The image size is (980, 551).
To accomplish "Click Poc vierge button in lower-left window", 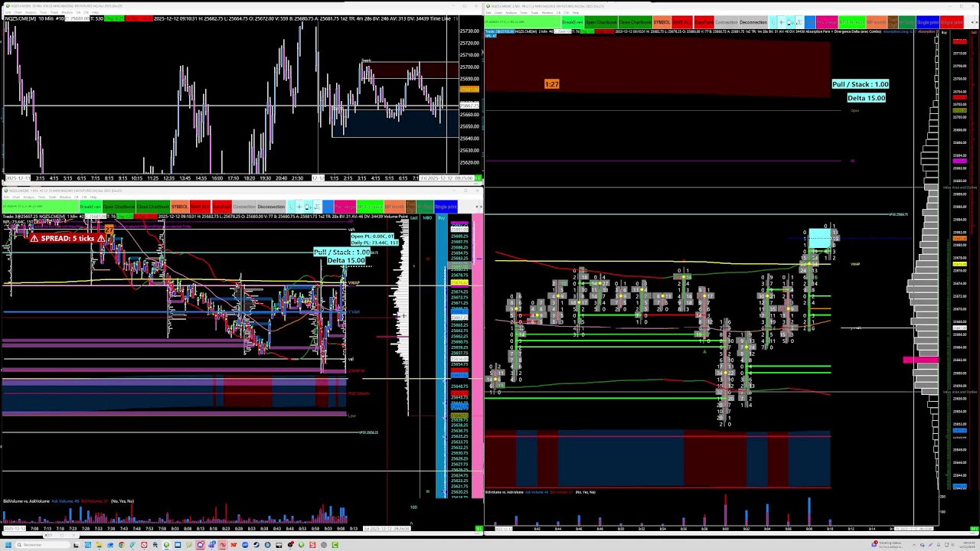I will click(345, 207).
